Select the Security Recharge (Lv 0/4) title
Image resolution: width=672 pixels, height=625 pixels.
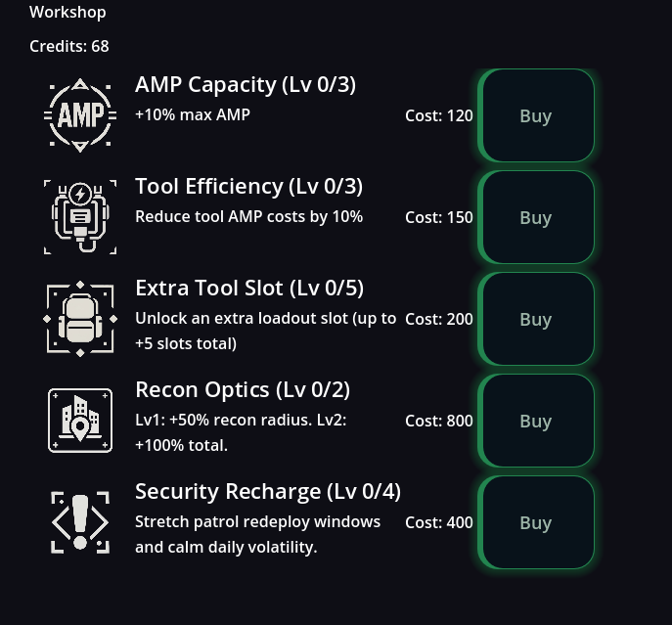(268, 492)
